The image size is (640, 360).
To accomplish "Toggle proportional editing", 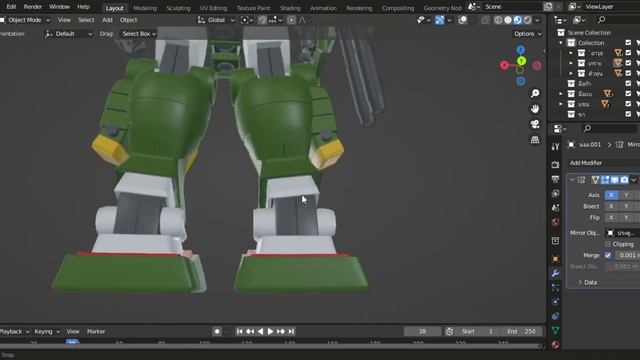I will [291, 20].
